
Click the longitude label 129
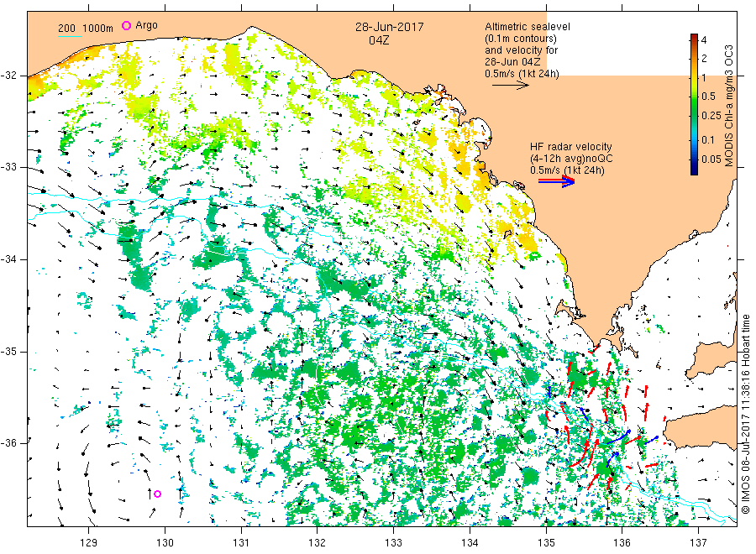pos(89,543)
